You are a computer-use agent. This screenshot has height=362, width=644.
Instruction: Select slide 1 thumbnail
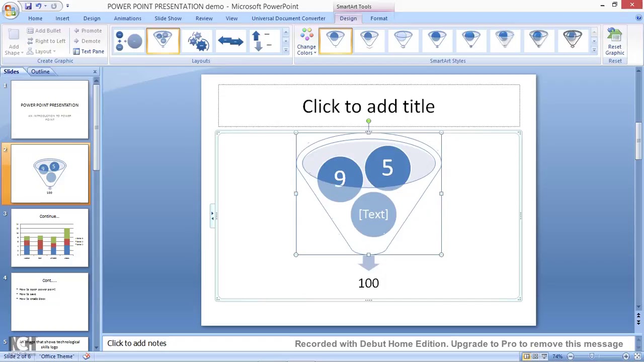[x=50, y=110]
